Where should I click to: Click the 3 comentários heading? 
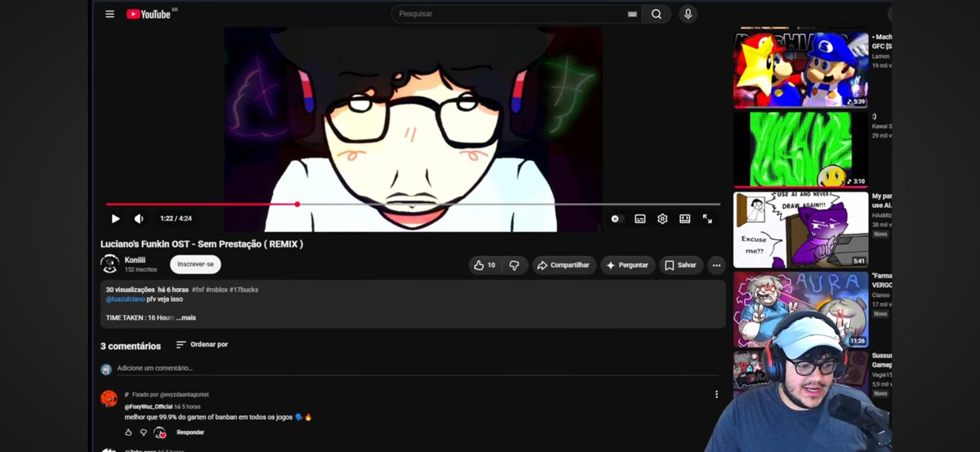pyautogui.click(x=131, y=346)
